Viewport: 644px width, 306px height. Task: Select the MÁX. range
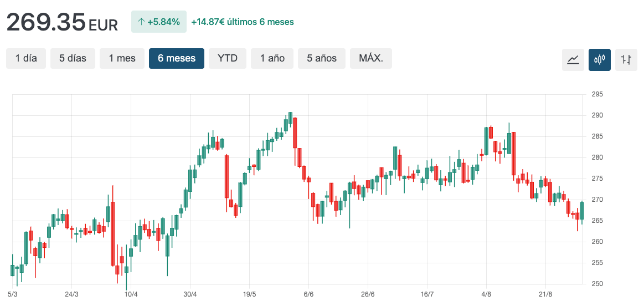coord(371,58)
